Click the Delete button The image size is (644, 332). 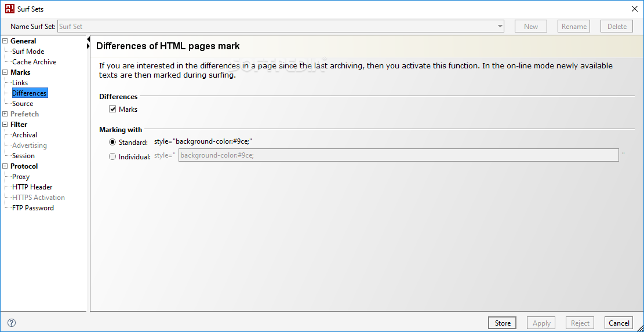click(x=617, y=26)
